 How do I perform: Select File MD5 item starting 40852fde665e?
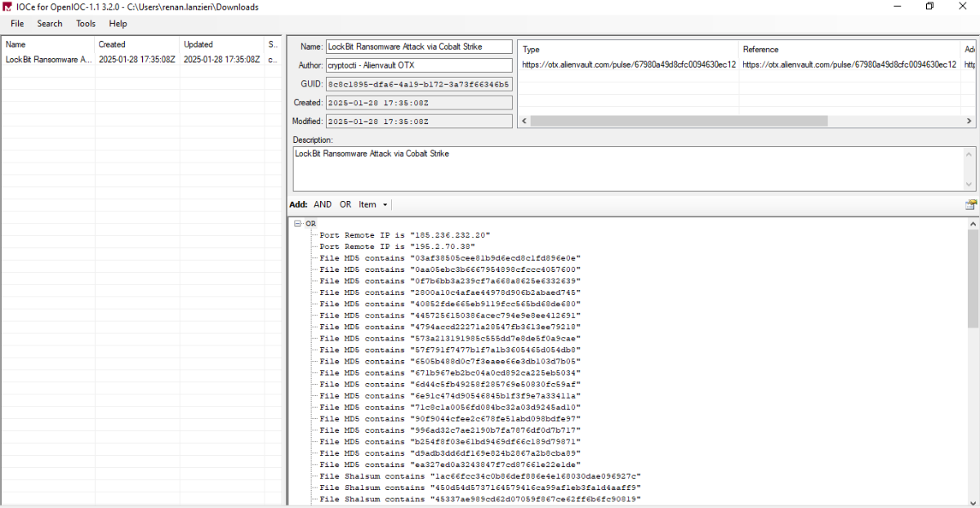[x=450, y=303]
